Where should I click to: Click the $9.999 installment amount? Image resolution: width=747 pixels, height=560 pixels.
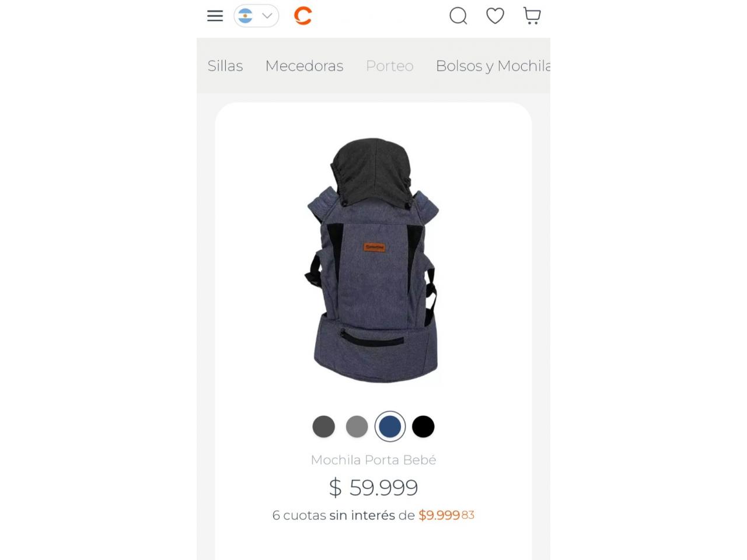click(x=446, y=515)
